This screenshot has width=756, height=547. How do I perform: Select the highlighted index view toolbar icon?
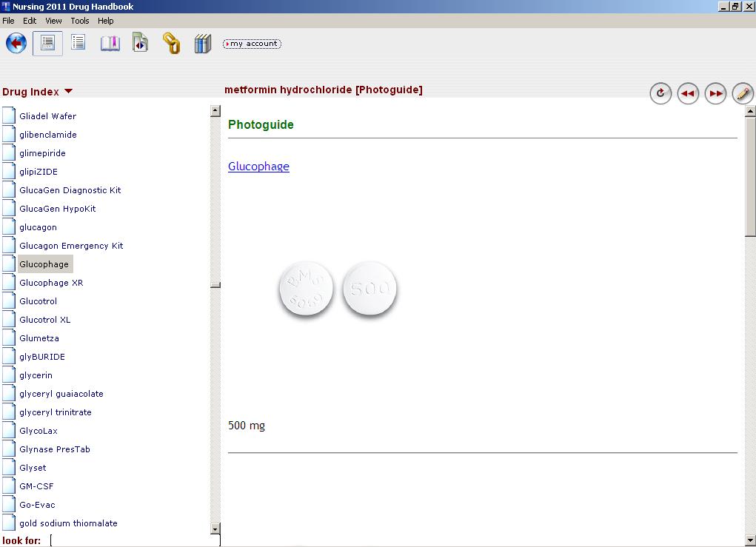click(47, 43)
